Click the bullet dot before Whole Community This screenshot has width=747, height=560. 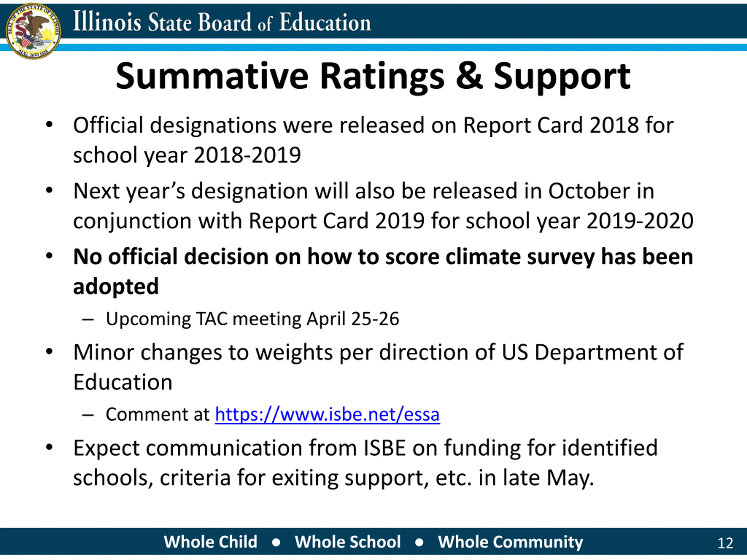[419, 542]
